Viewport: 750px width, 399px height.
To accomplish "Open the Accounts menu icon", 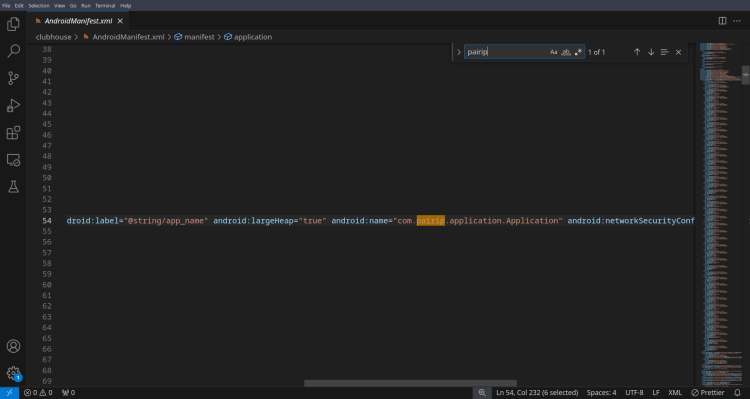I will [13, 346].
